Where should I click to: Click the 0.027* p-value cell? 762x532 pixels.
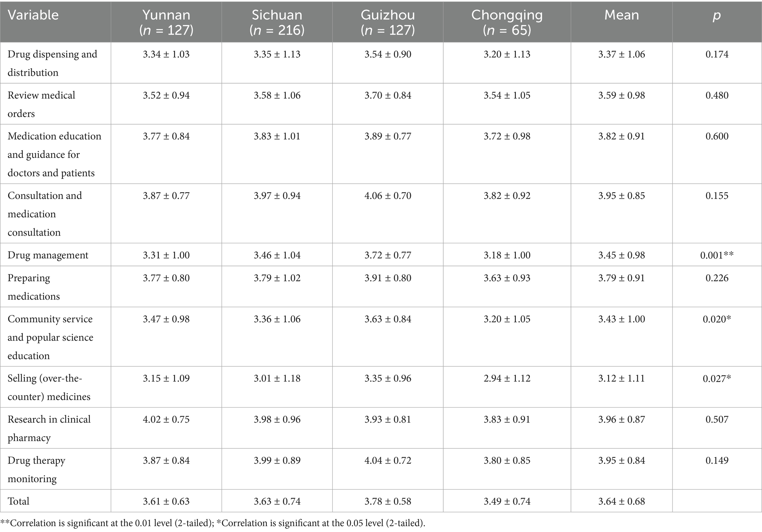coord(717,378)
